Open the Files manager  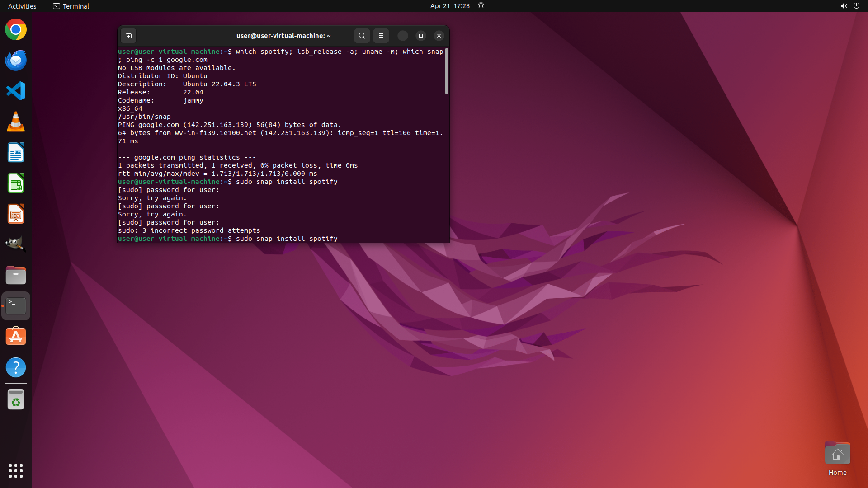coord(16,275)
